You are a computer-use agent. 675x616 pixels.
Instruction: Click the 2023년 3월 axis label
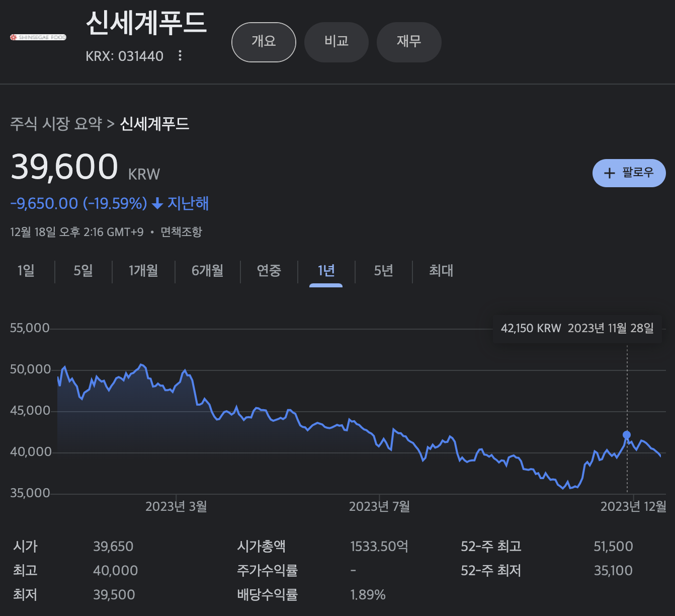(176, 506)
